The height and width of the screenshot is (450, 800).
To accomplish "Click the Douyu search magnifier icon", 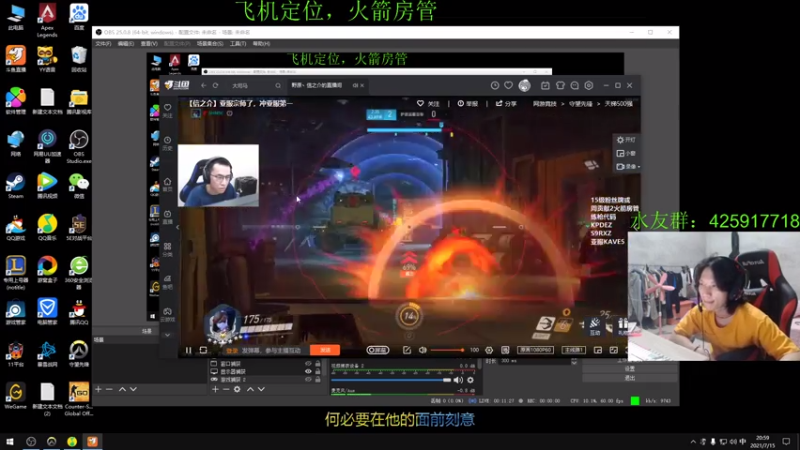I will point(278,86).
